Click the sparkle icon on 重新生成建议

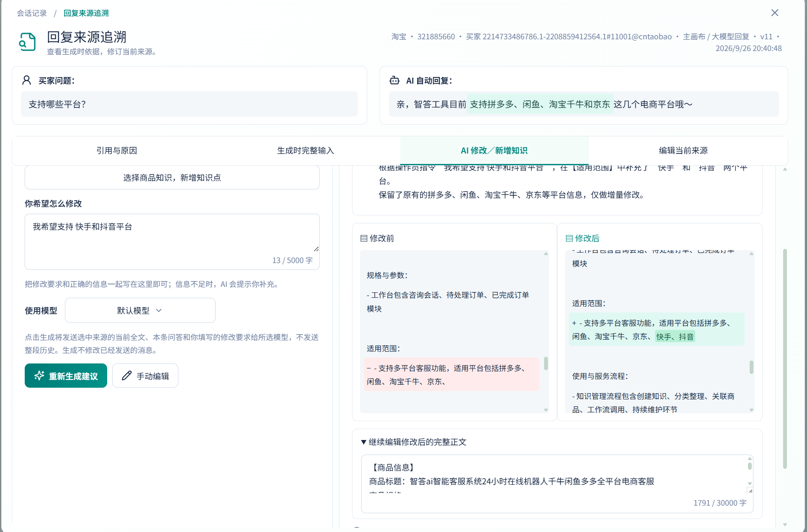pos(39,376)
